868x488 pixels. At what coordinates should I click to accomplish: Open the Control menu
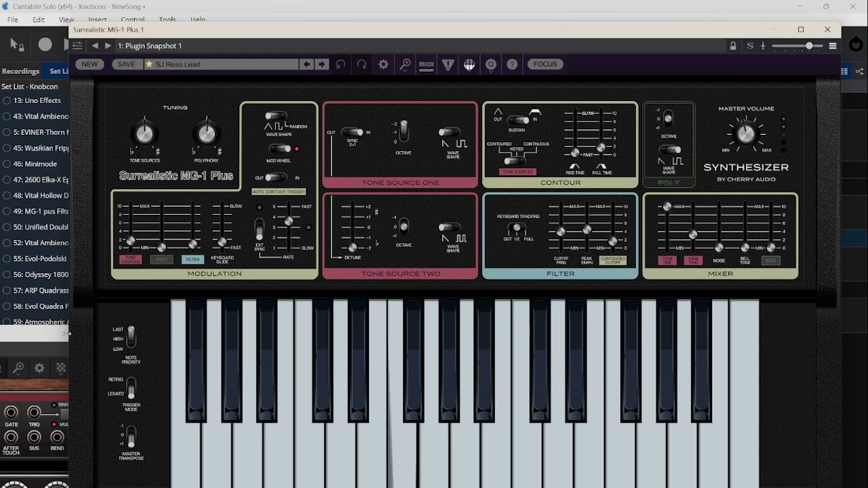pyautogui.click(x=132, y=20)
